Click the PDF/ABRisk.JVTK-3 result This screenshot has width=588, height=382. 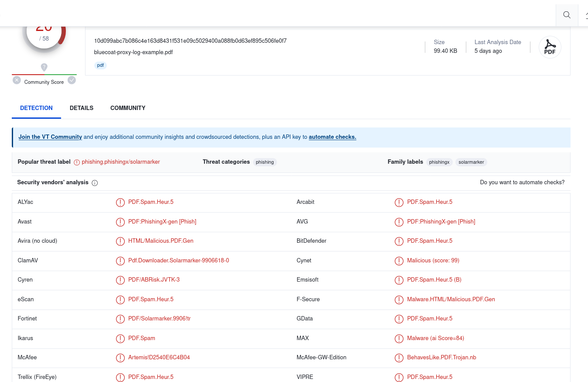point(154,280)
